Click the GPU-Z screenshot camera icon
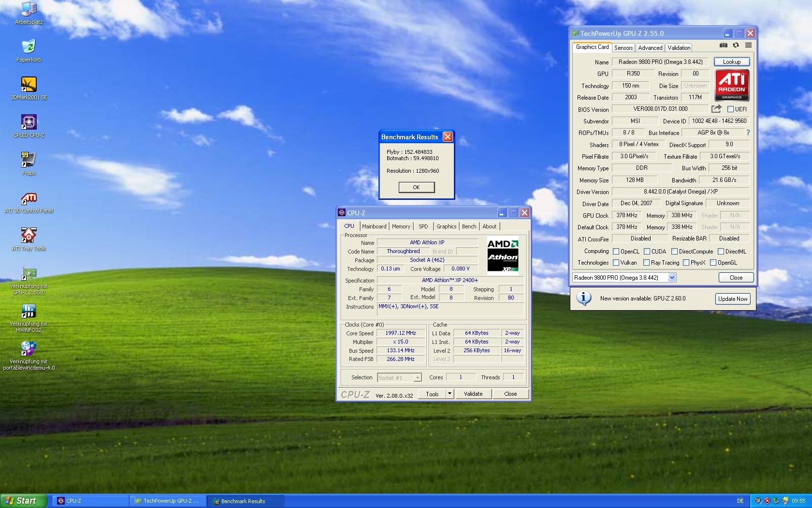Viewport: 812px width, 508px height. pyautogui.click(x=723, y=45)
